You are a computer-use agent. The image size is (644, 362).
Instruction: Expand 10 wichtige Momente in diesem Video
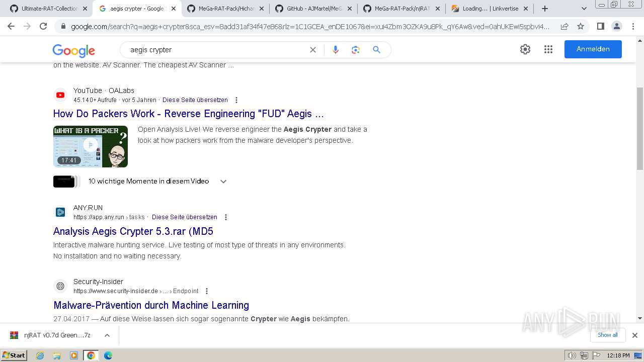(x=223, y=182)
